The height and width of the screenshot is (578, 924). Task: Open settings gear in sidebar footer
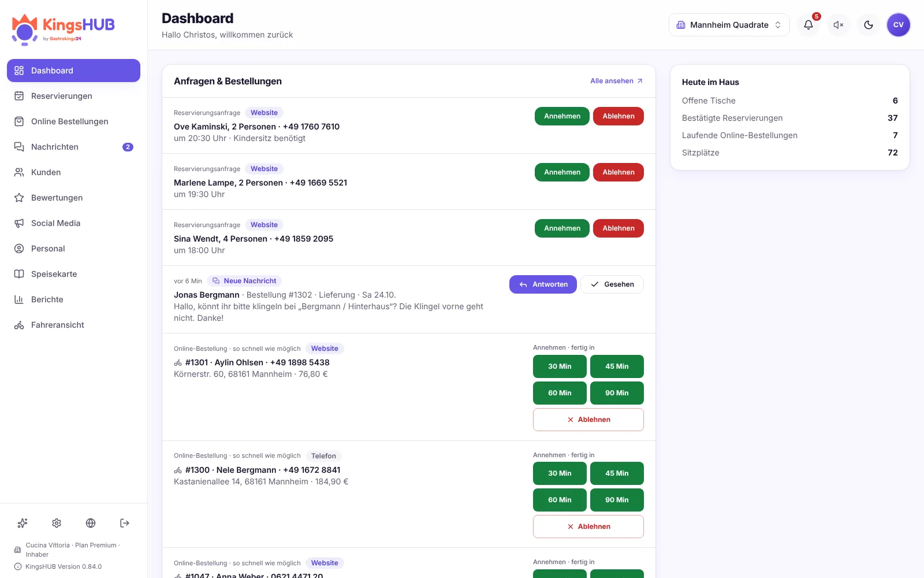point(57,523)
